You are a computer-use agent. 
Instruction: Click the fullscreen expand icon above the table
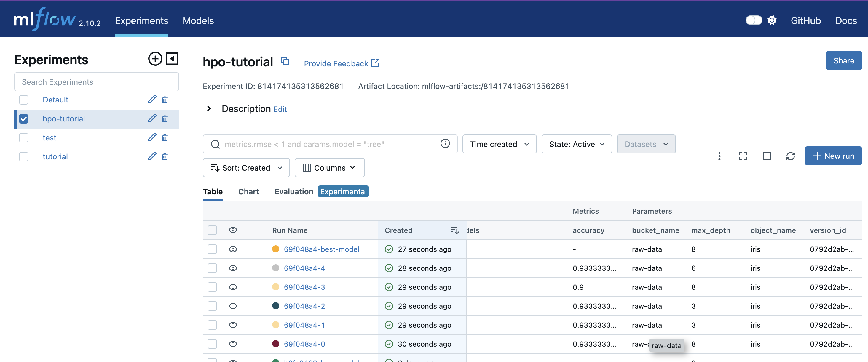tap(743, 156)
